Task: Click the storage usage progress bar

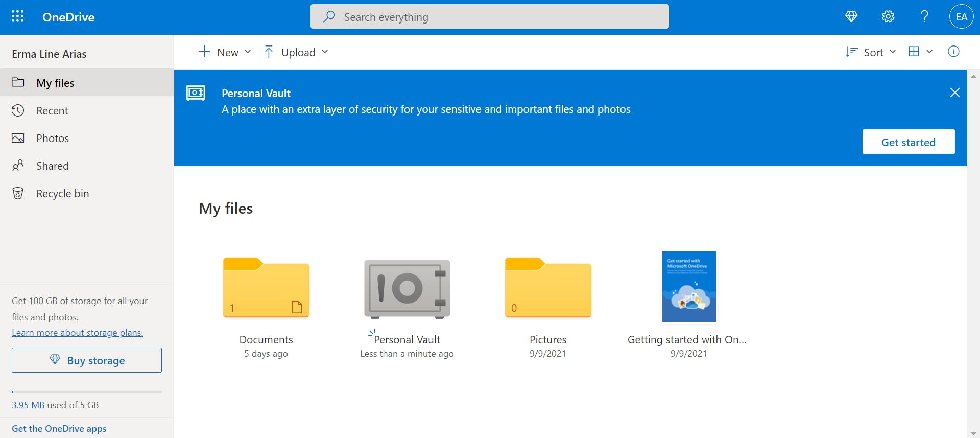Action: point(87,391)
